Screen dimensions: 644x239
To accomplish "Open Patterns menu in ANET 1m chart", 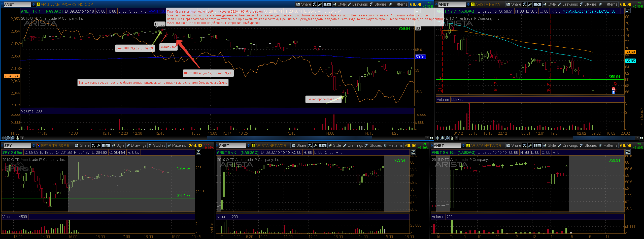I will [398, 4].
